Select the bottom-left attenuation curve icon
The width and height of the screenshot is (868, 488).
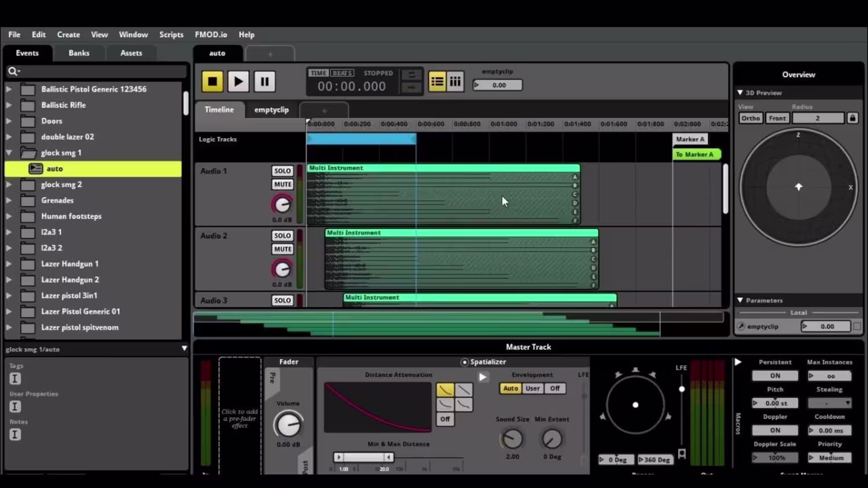point(445,404)
